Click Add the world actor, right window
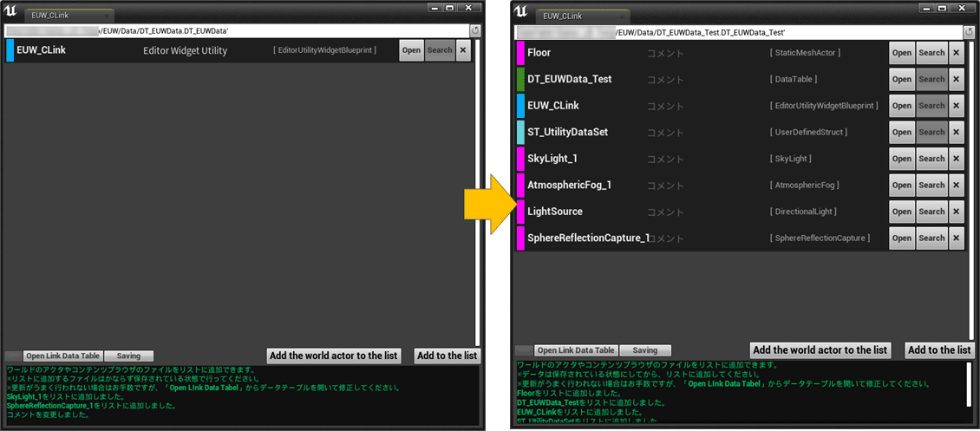980x431 pixels. coord(820,349)
